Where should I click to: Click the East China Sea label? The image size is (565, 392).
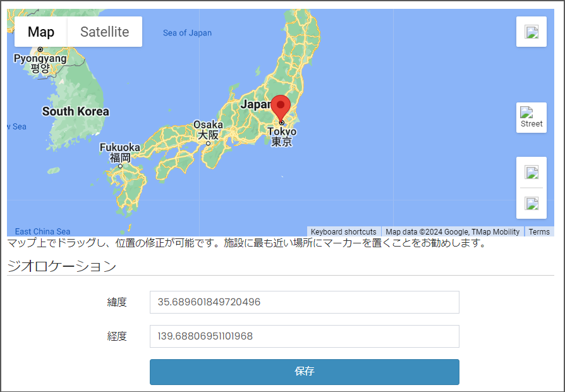point(42,231)
